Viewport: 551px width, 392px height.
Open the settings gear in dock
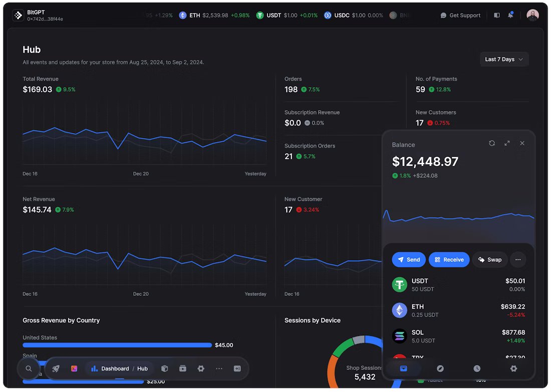[x=201, y=369]
